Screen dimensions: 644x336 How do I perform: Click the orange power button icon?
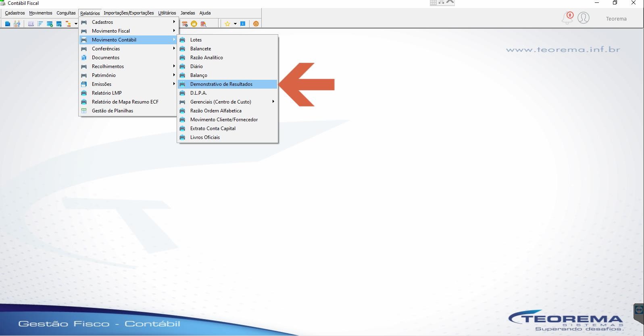[256, 24]
